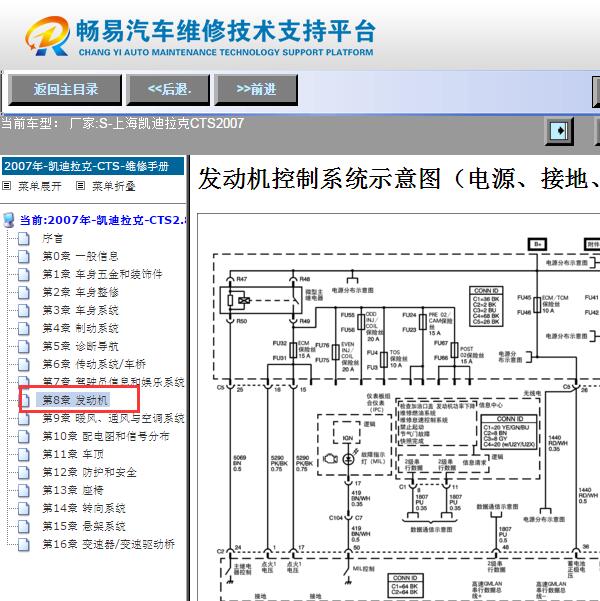600x601 pixels.
Task: Click the page icon next to 第11章
Action: [x=24, y=454]
